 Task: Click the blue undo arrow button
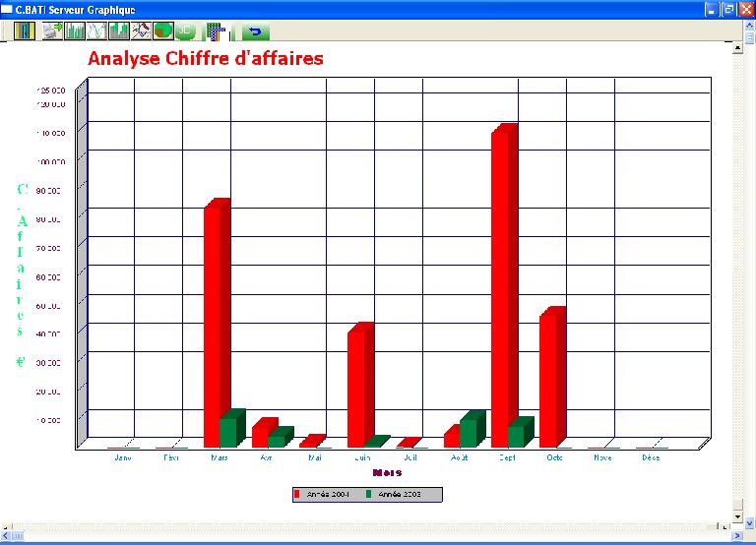tap(256, 31)
